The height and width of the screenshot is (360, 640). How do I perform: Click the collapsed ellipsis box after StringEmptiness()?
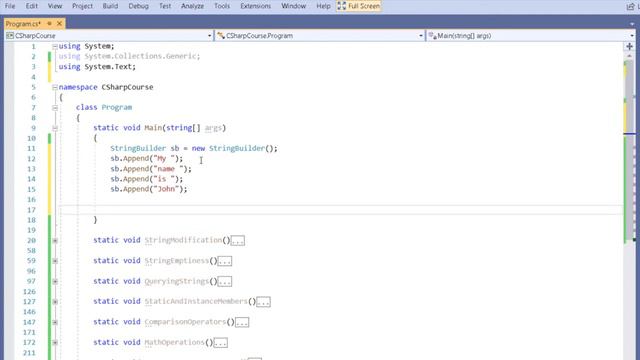224,261
